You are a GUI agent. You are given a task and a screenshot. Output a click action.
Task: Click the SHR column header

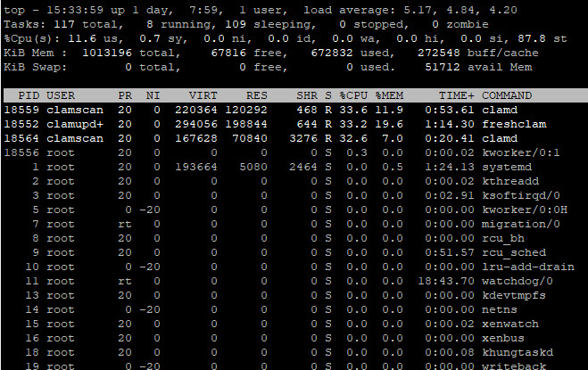[307, 95]
